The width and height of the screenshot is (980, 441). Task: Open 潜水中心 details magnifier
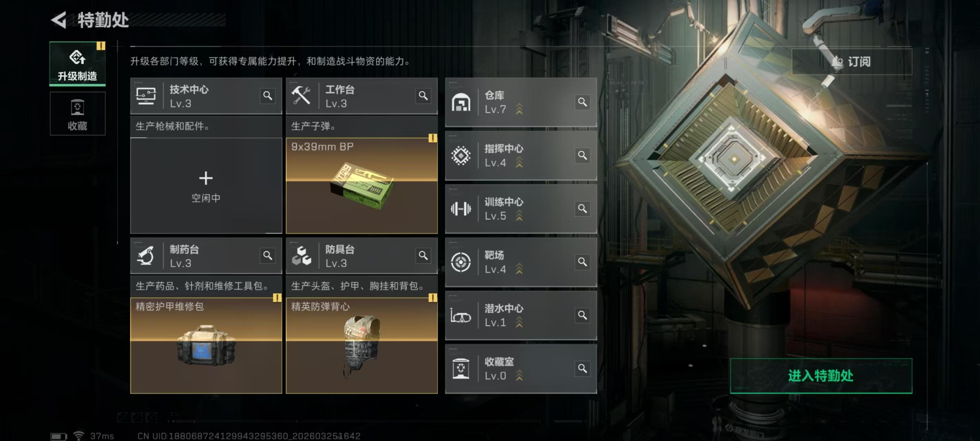pos(582,315)
